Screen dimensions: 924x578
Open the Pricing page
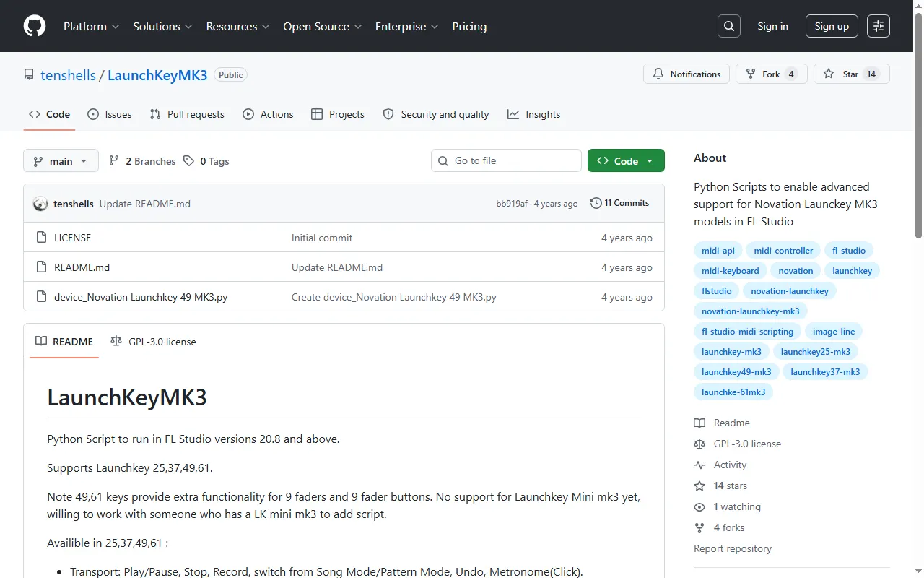click(x=469, y=26)
